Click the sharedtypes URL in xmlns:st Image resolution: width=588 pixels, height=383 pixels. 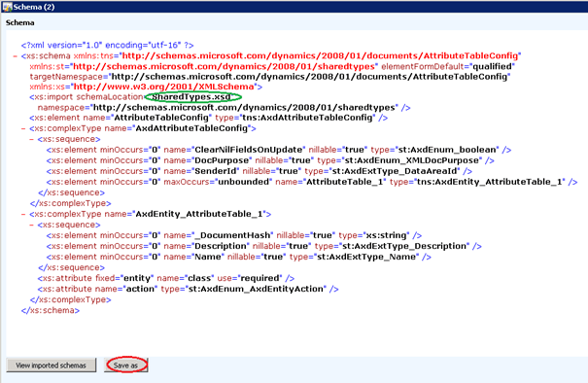(x=224, y=66)
